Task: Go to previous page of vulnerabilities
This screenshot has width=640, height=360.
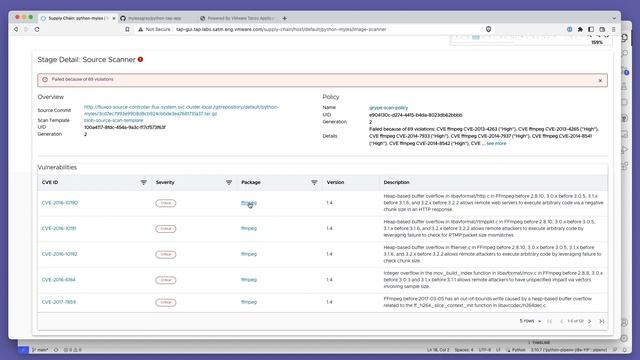Action: pos(561,322)
